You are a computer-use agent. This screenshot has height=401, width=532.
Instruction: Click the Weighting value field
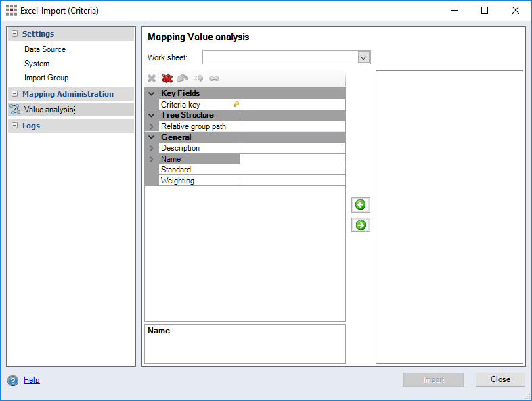coord(292,181)
